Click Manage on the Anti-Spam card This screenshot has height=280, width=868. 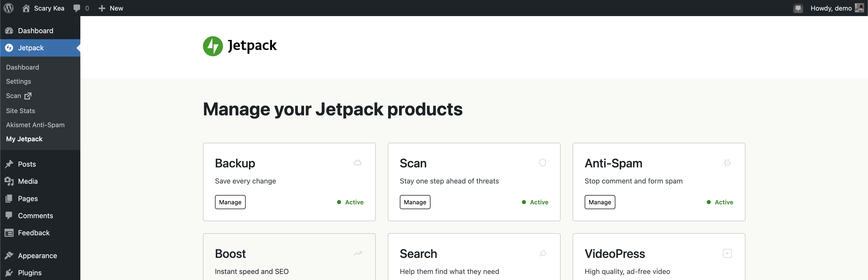pos(600,202)
